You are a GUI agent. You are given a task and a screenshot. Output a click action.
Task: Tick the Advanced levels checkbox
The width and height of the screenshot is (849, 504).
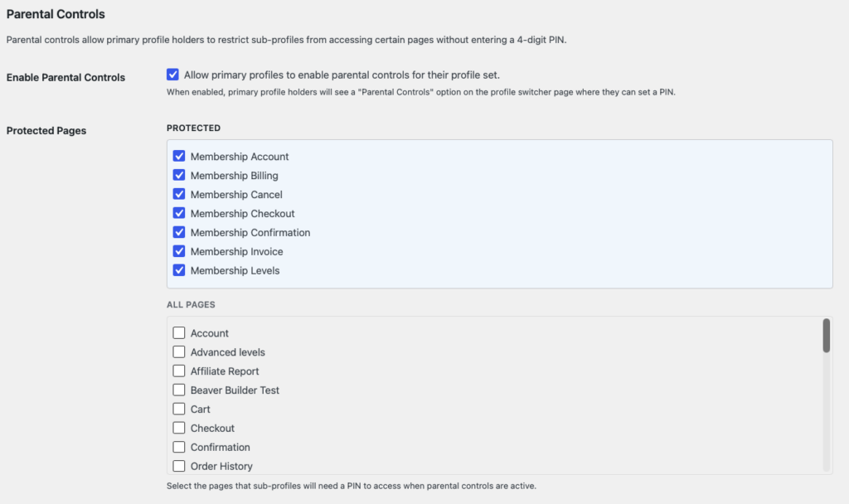tap(178, 351)
